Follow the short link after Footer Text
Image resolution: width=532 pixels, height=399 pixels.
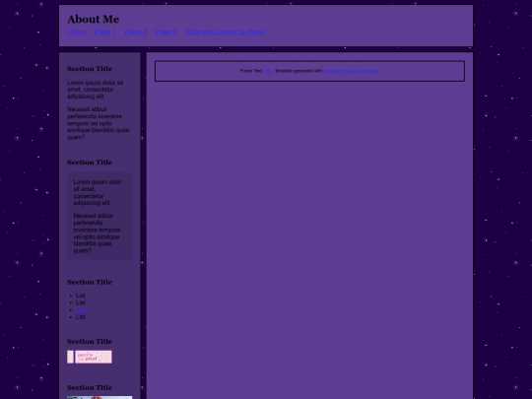coord(268,71)
